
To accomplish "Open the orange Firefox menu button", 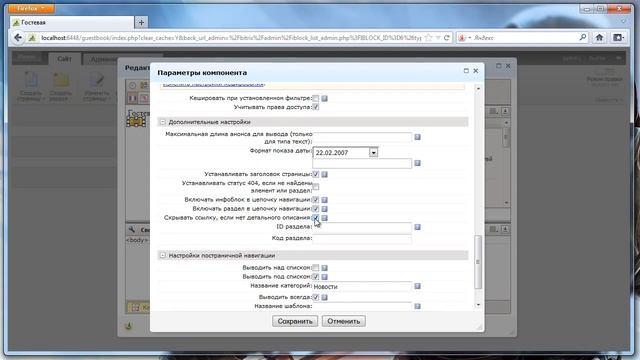I will point(31,8).
